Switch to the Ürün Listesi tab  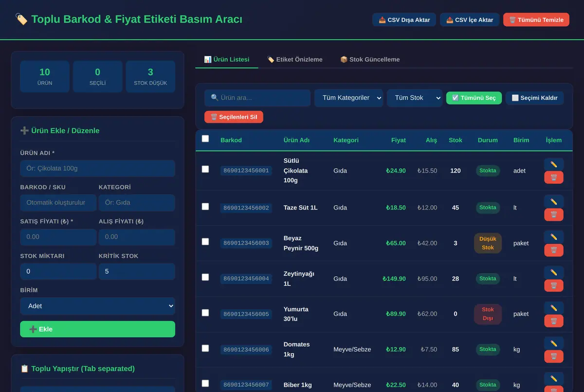click(x=227, y=59)
